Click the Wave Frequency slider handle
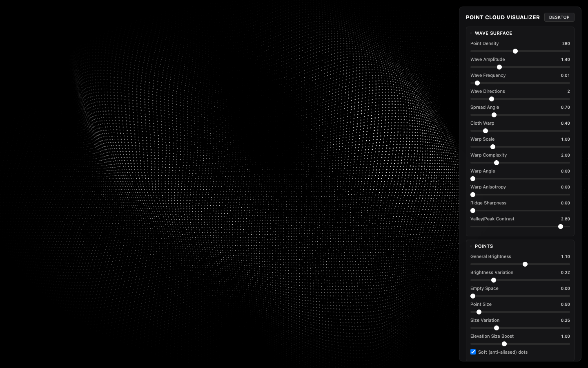588x368 pixels. [477, 83]
